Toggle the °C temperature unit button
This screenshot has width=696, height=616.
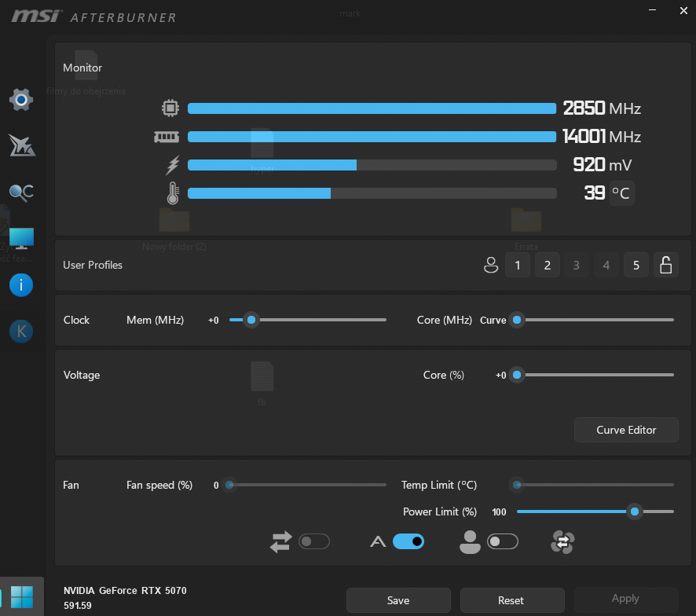tap(621, 192)
